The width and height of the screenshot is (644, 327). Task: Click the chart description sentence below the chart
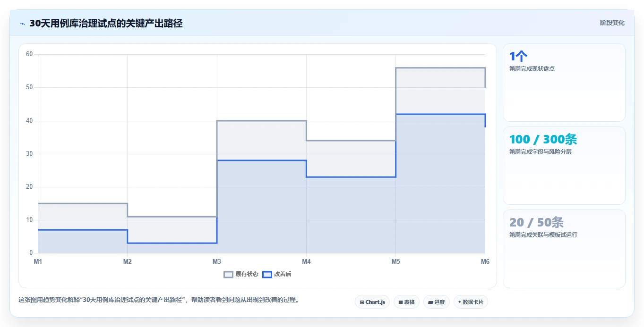pos(159,300)
